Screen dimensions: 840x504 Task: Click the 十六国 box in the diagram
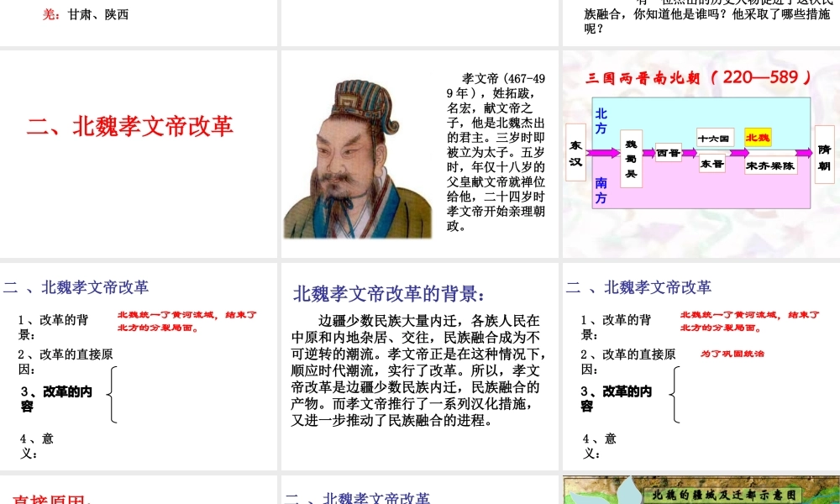click(x=715, y=139)
